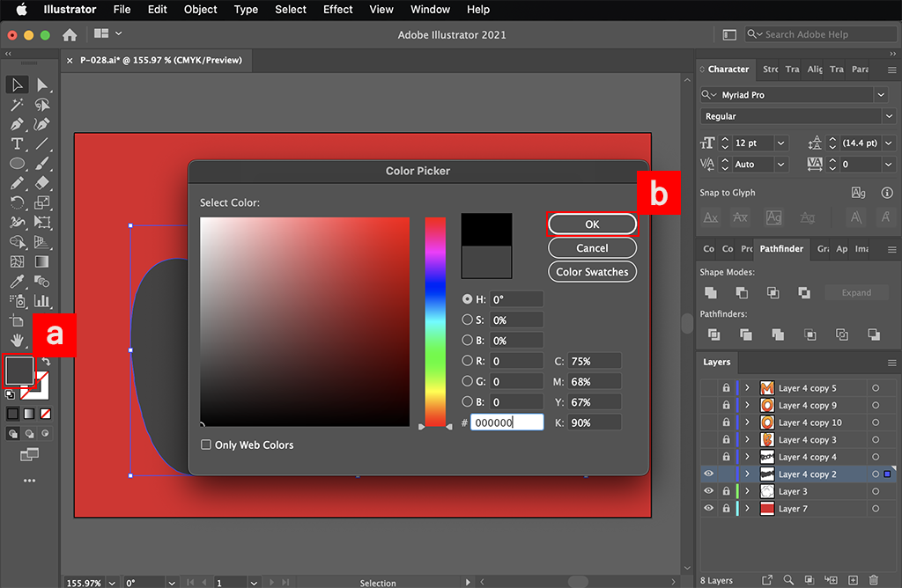Enable Only Web Colors checkbox
The image size is (902, 588).
pos(206,445)
